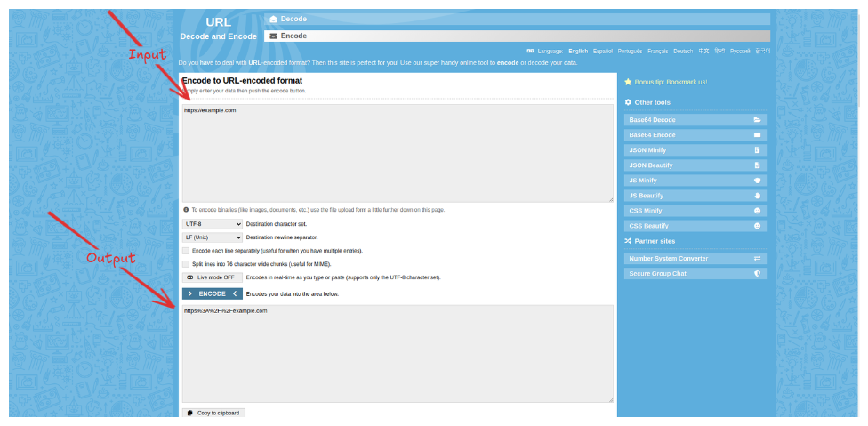Click the clipboard icon in Copy button

click(x=190, y=413)
